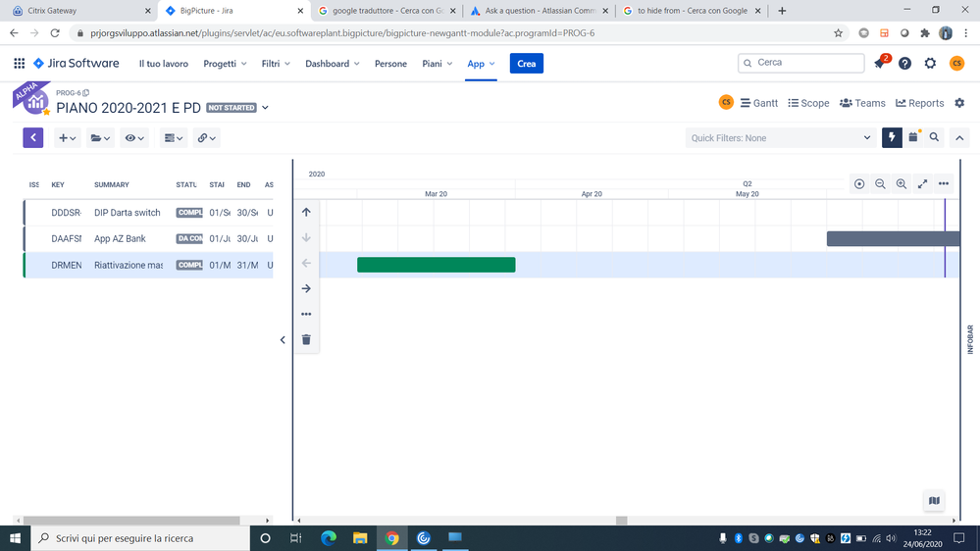Open the add task plus menu

(x=67, y=138)
